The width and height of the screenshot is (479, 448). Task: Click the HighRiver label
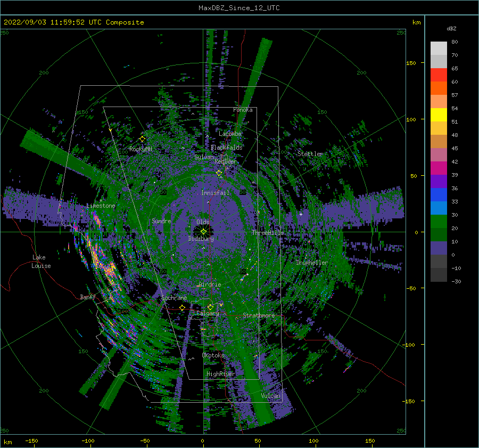(221, 374)
